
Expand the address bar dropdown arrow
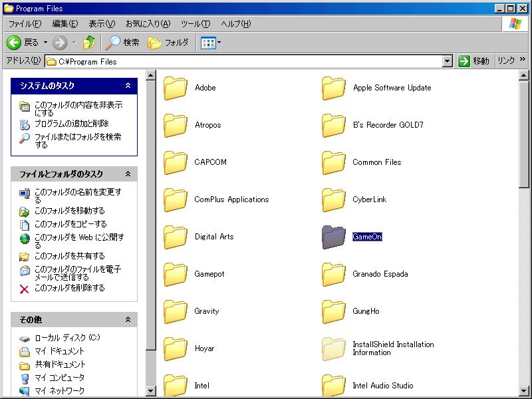[448, 61]
